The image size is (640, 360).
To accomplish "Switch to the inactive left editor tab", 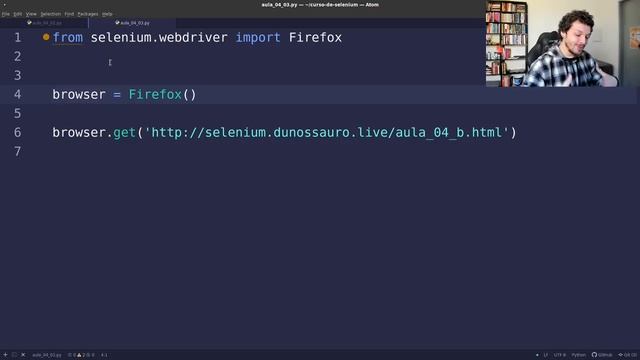I will coord(44,23).
